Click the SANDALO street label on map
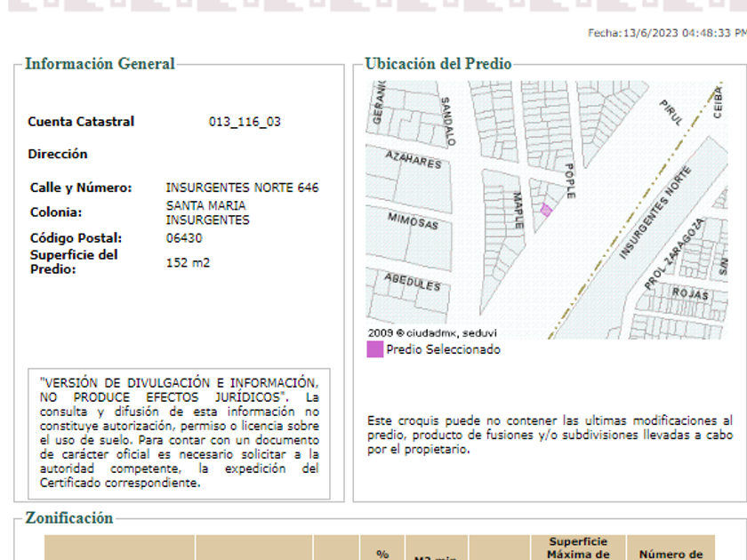The image size is (747, 560). point(448,122)
